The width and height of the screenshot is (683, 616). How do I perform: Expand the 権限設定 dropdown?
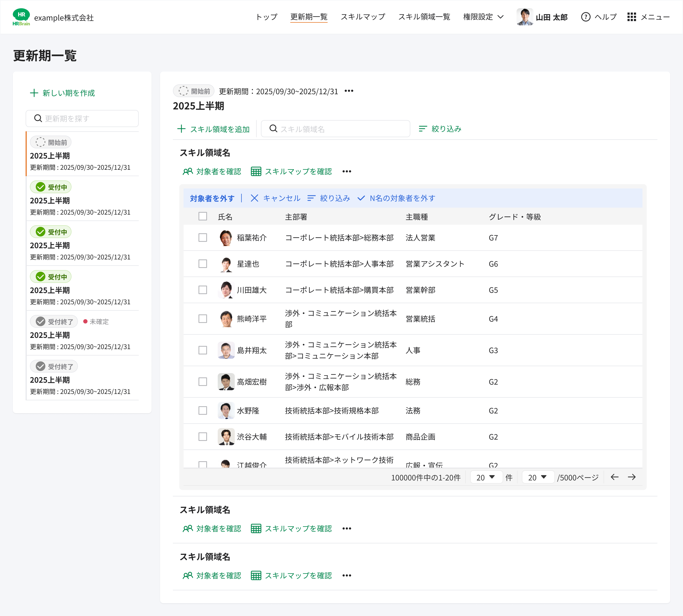click(483, 17)
